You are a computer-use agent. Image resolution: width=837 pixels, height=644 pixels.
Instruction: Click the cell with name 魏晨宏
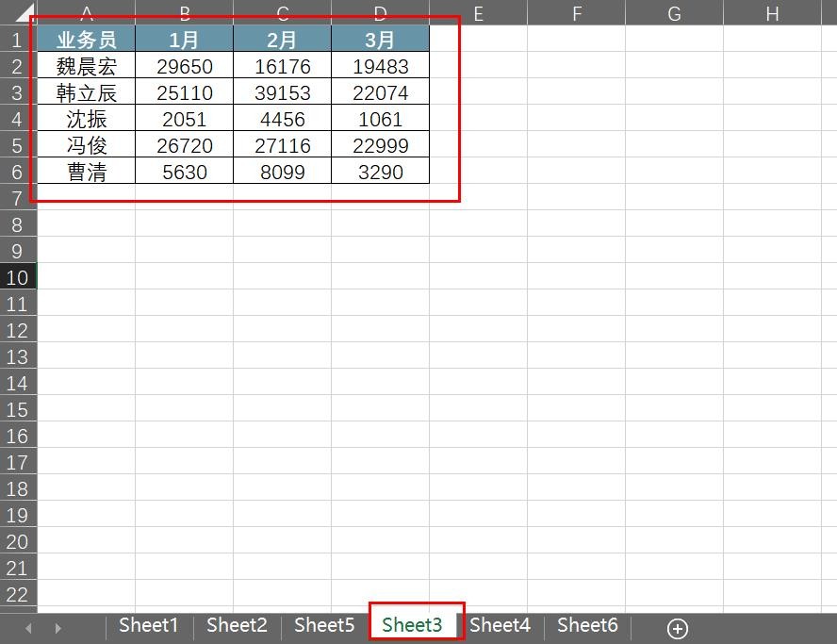[87, 66]
